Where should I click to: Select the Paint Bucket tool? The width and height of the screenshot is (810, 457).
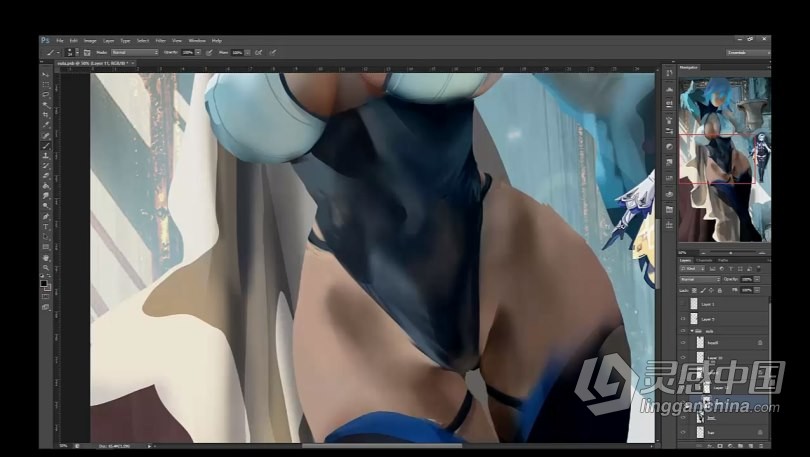point(45,186)
